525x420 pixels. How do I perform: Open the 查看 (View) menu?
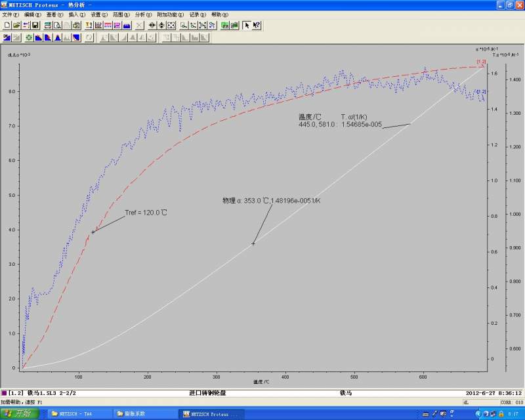(54, 14)
